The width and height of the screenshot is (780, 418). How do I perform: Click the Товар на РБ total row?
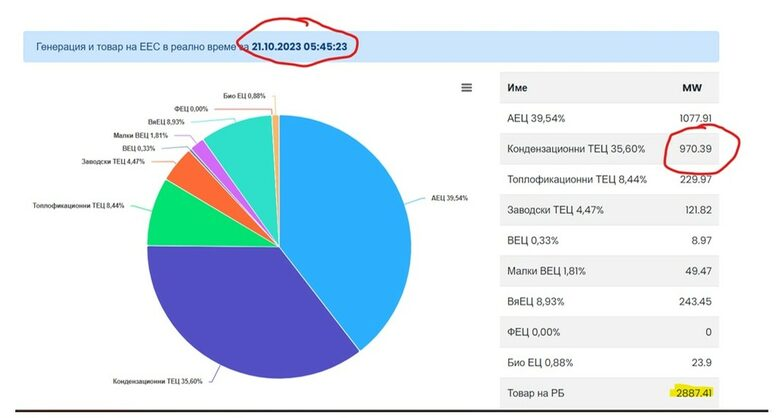[620, 393]
